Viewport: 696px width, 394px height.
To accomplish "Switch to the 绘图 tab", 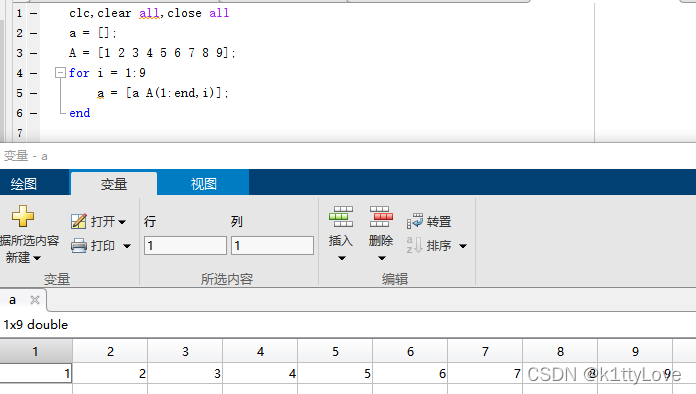I will (24, 184).
